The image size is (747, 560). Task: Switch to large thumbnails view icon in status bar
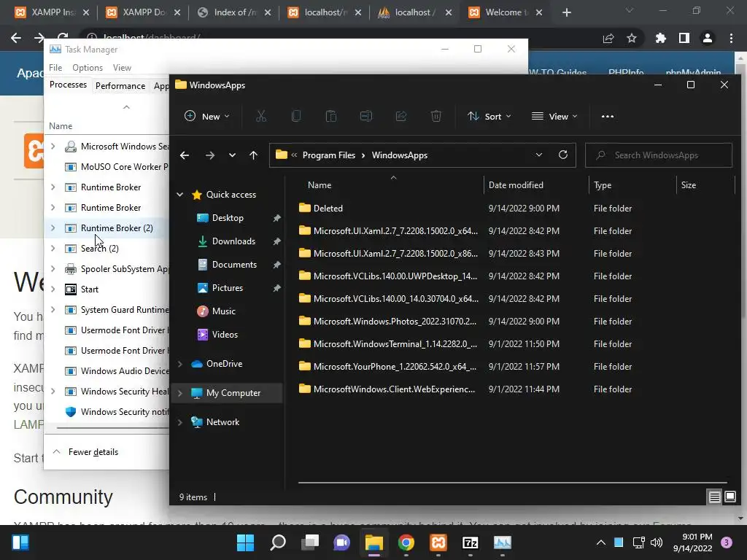[x=729, y=497]
